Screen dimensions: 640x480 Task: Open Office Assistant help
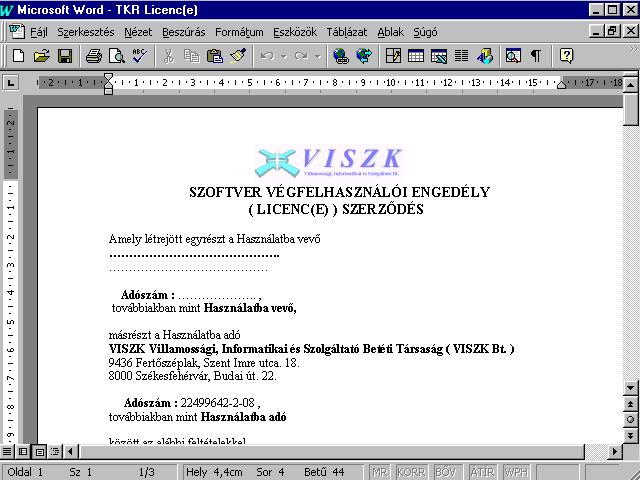point(567,56)
